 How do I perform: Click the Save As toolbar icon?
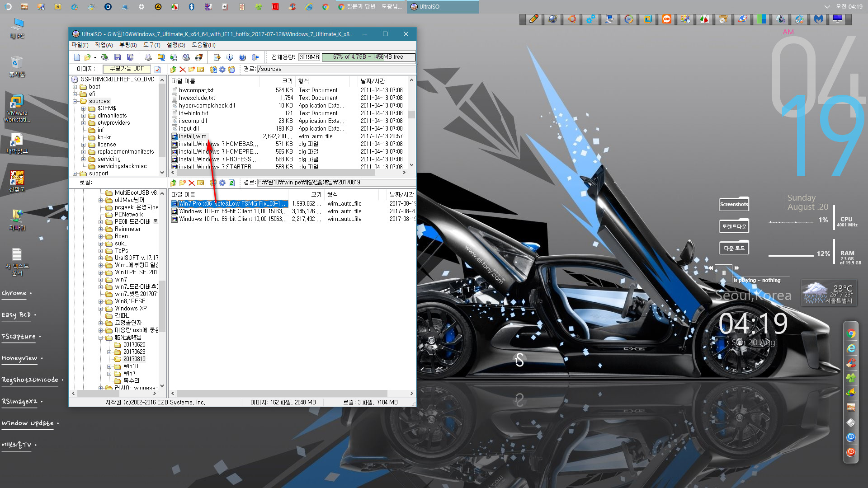click(x=130, y=57)
